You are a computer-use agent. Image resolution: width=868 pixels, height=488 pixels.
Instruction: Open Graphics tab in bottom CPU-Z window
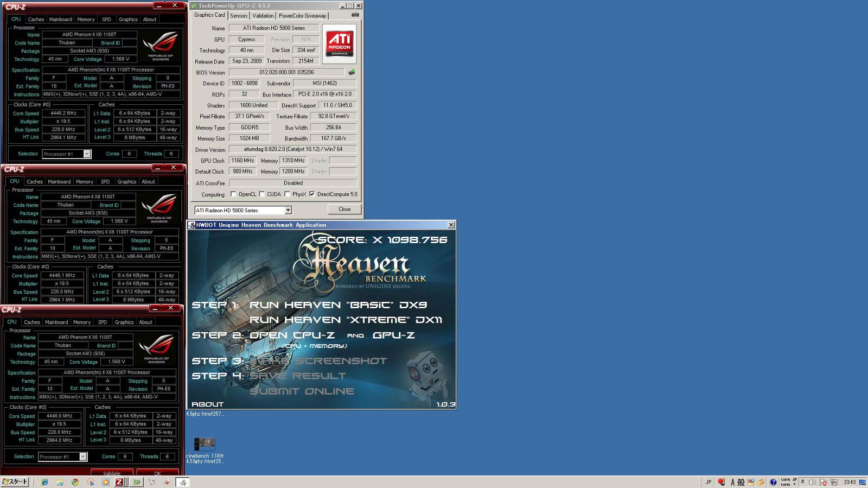(x=124, y=322)
